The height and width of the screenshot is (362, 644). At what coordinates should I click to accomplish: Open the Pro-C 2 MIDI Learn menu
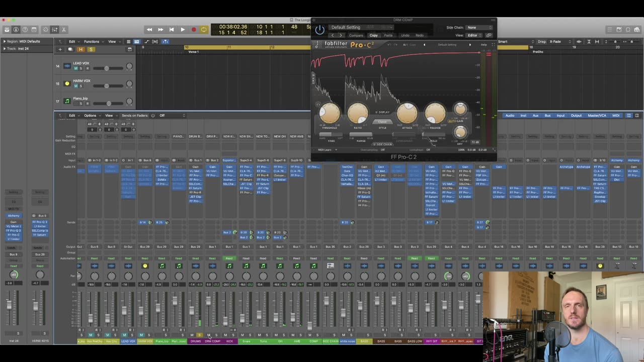[x=327, y=150]
